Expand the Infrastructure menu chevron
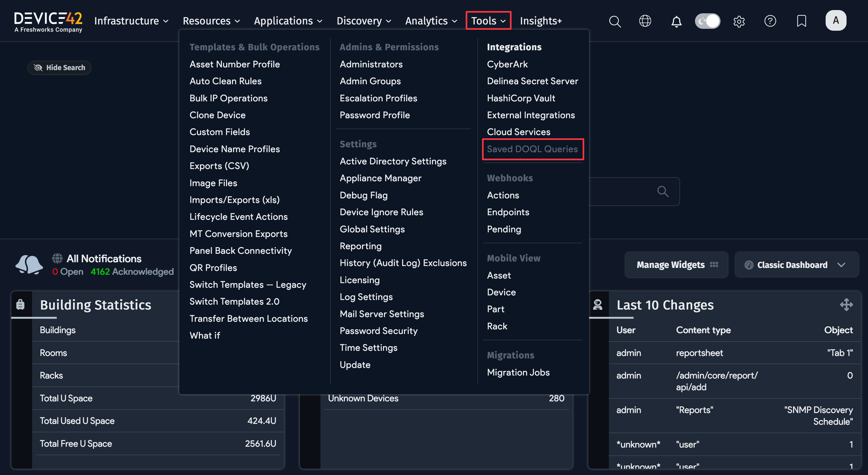Viewport: 868px width, 475px height. coord(166,21)
